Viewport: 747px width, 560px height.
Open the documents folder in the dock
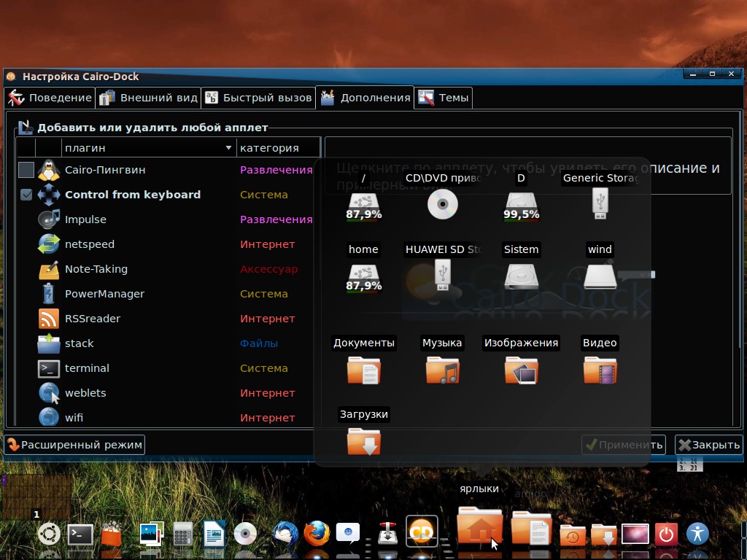[531, 528]
